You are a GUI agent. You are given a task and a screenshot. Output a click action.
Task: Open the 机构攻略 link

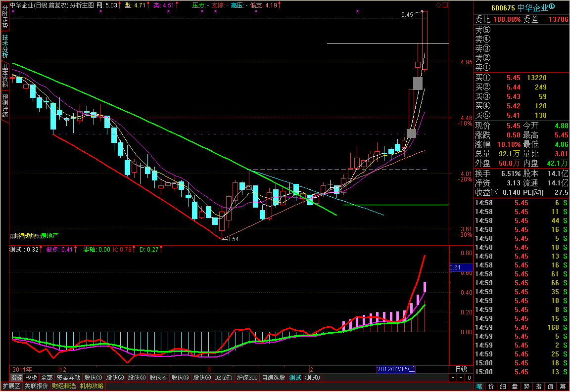[x=92, y=386]
